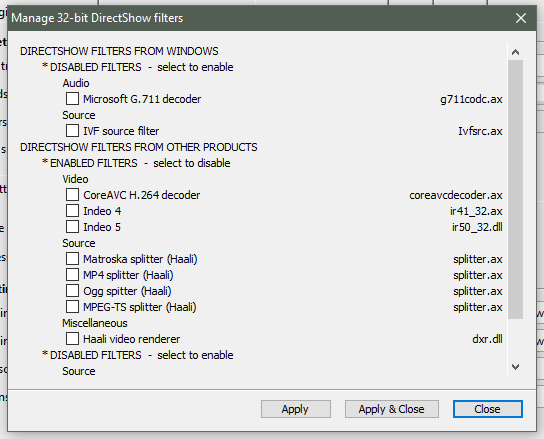
Task: Click the DIRECTSHOW FILTERS FROM WINDOWS heading
Action: pyautogui.click(x=119, y=51)
